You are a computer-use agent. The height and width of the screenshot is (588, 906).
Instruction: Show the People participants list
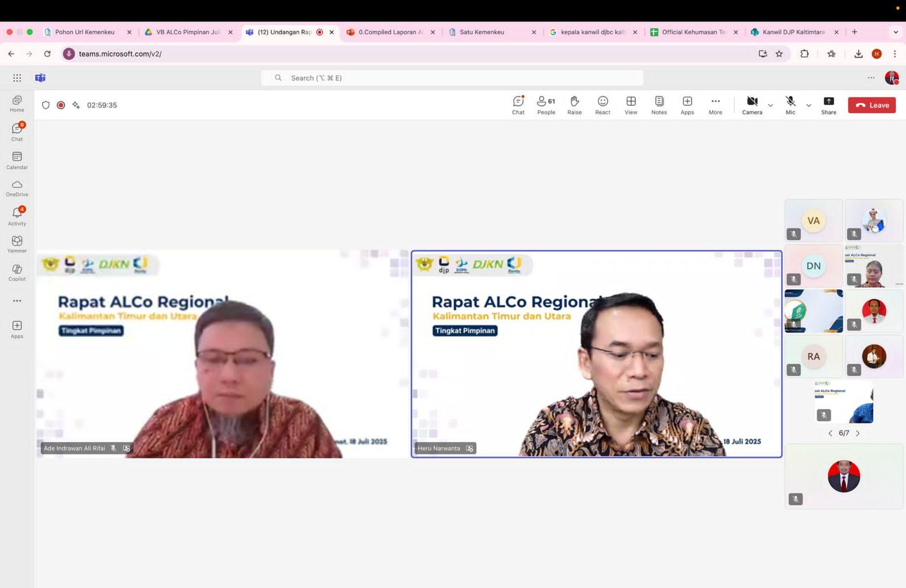[x=546, y=105]
